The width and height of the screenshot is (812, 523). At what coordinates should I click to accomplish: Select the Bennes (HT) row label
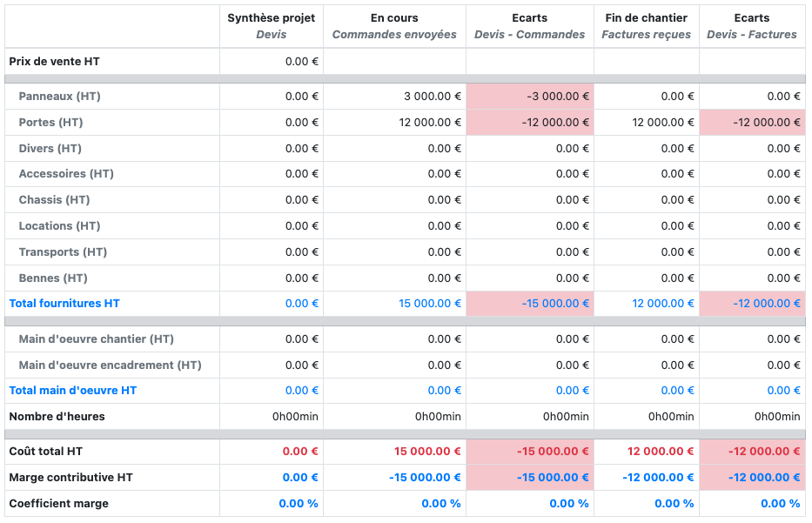(53, 278)
